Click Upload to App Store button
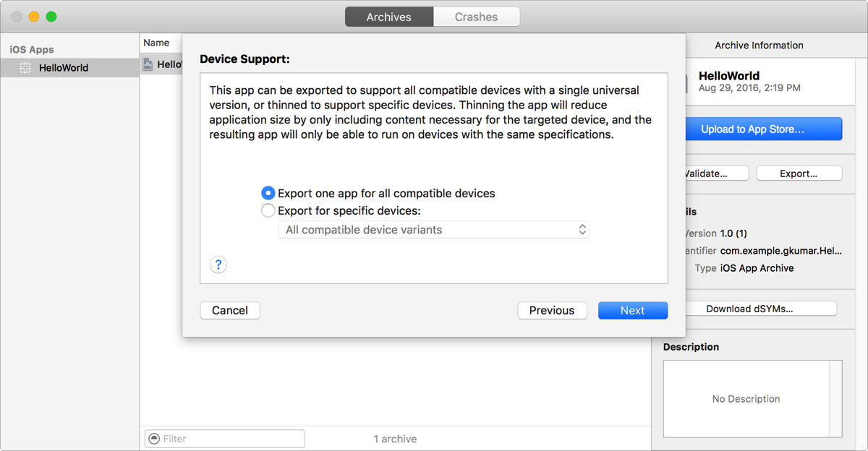 point(752,129)
